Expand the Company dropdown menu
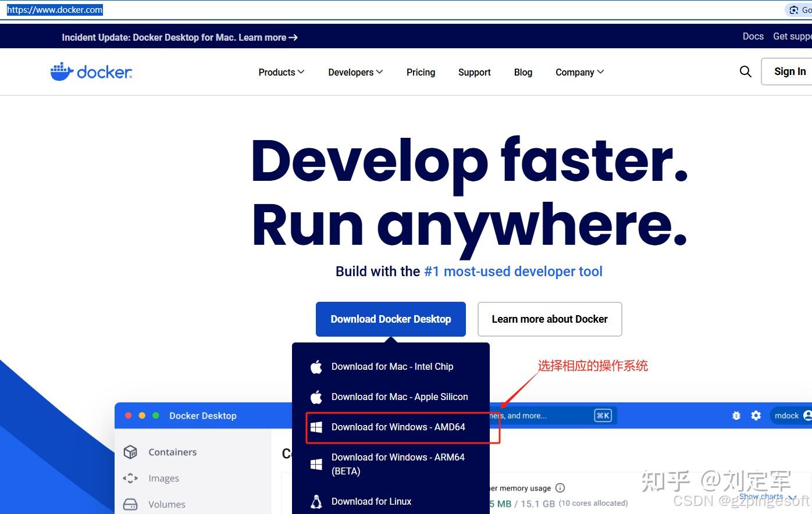 coord(579,72)
